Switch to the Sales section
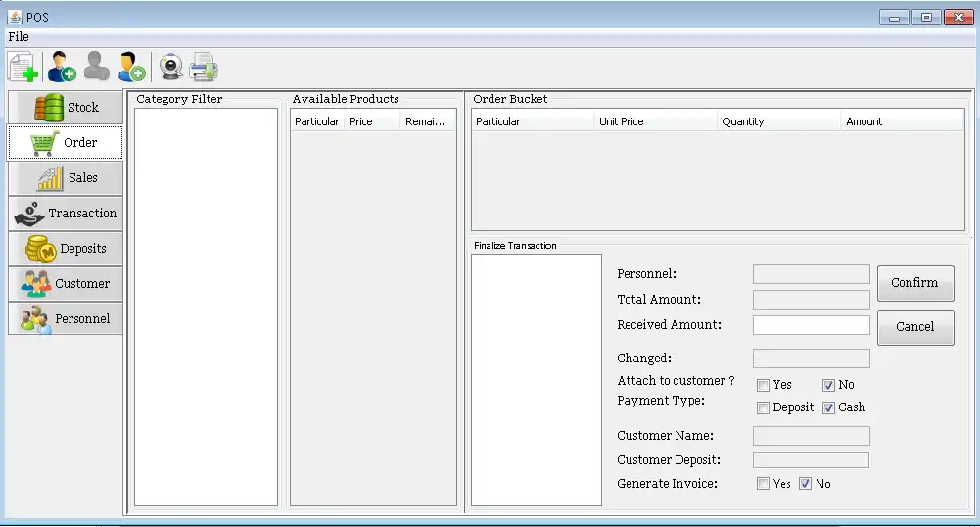This screenshot has height=527, width=980. click(x=66, y=177)
